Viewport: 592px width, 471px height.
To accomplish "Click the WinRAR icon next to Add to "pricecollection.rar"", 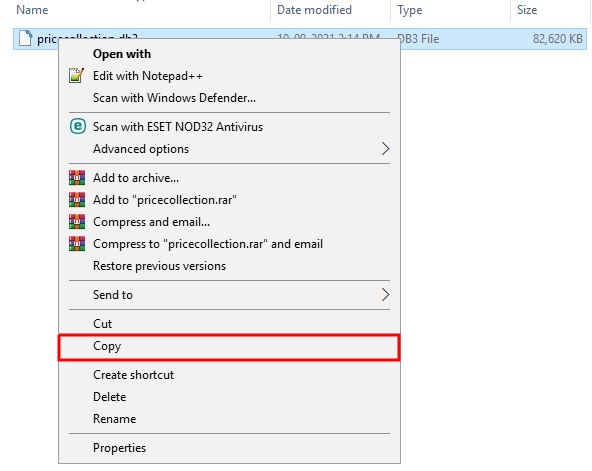I will 77,200.
